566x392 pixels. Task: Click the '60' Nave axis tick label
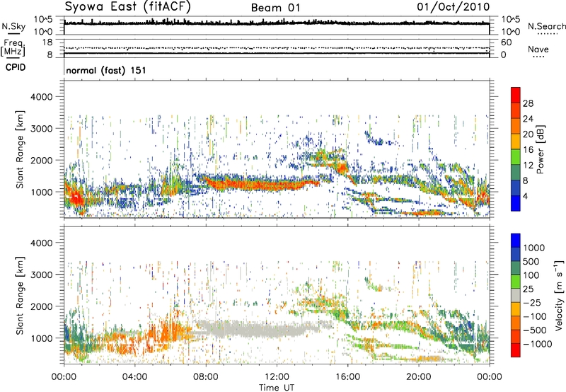506,42
